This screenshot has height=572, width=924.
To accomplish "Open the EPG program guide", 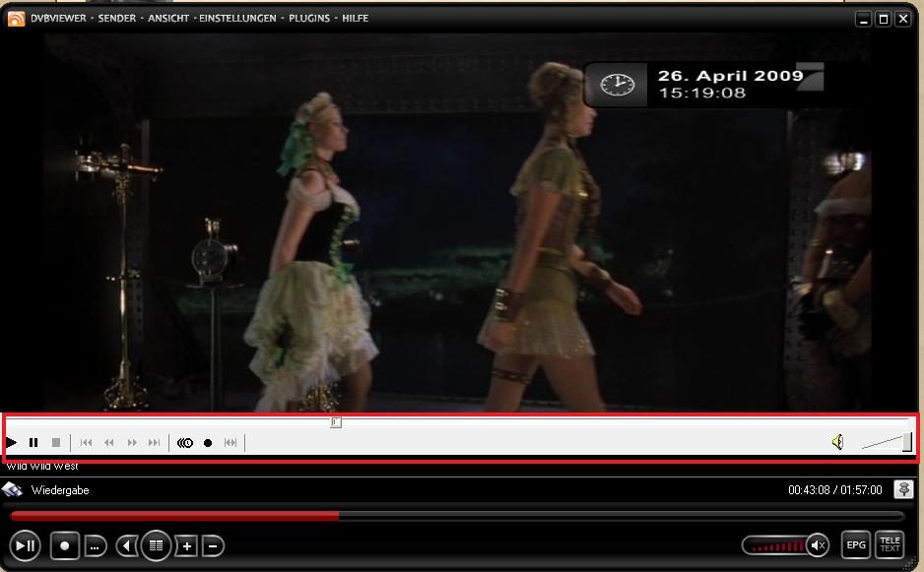I will click(856, 544).
